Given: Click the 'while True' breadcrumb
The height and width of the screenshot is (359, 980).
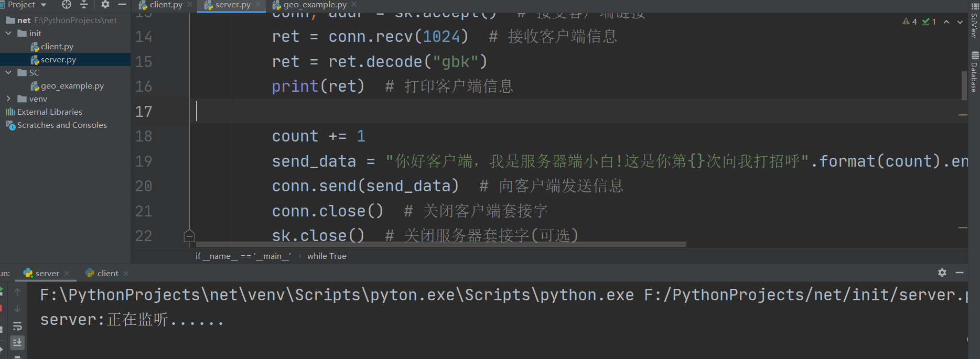Looking at the screenshot, I should point(327,256).
